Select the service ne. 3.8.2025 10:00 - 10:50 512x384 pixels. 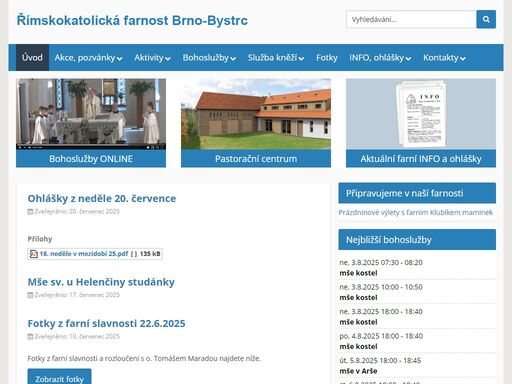point(381,287)
